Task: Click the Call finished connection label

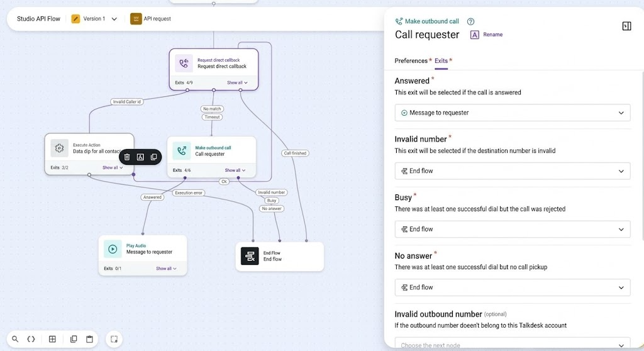Action: [x=295, y=153]
